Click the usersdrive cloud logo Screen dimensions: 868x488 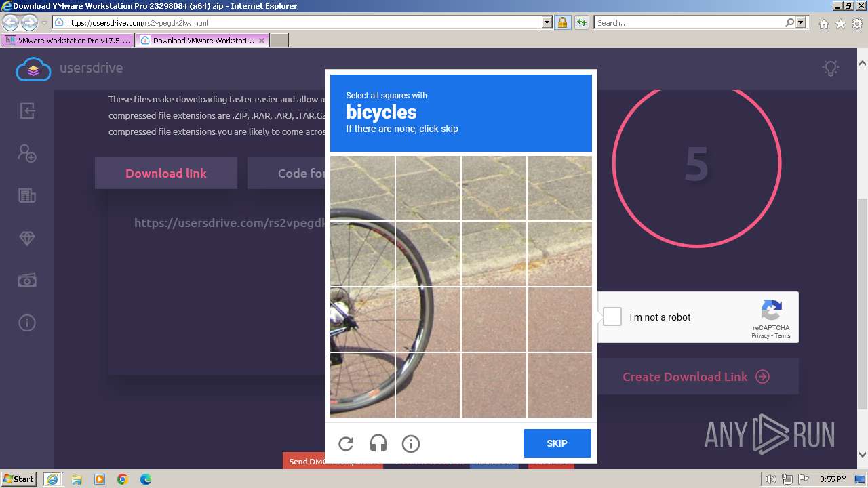33,68
